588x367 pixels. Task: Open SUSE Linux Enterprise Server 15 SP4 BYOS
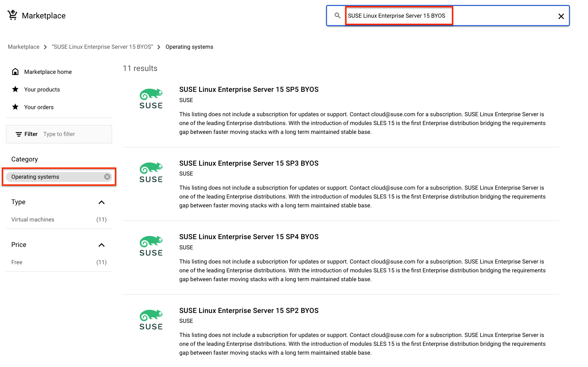tap(249, 237)
